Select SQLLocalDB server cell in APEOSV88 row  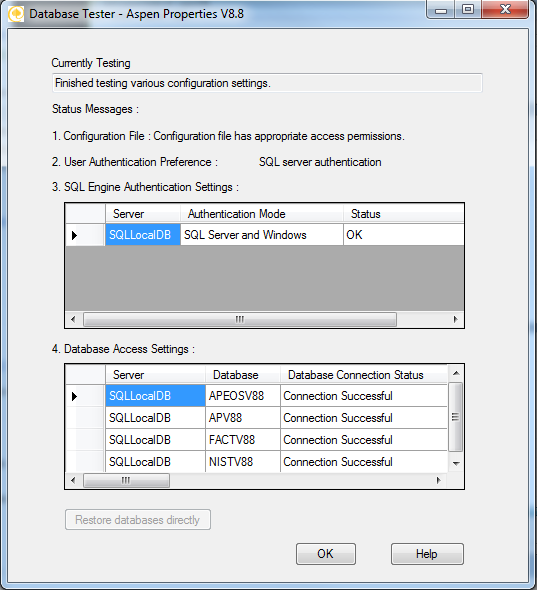pyautogui.click(x=155, y=396)
